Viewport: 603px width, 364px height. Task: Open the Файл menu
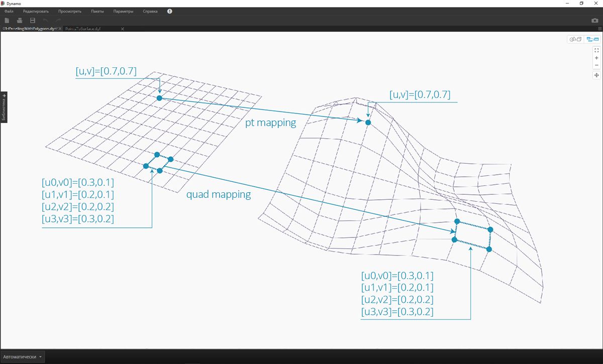(x=9, y=11)
